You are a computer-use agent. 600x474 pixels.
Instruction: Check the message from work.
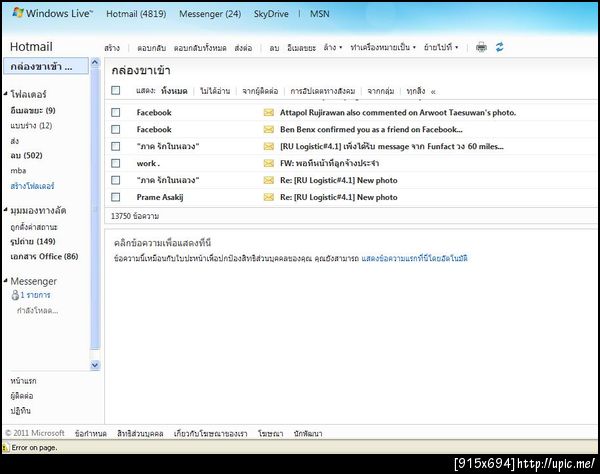(115, 163)
